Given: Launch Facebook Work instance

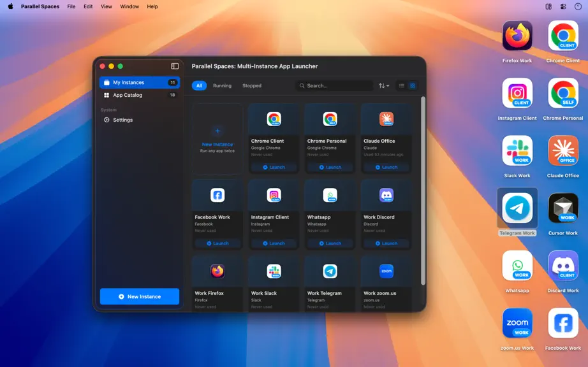Looking at the screenshot, I should [x=217, y=243].
